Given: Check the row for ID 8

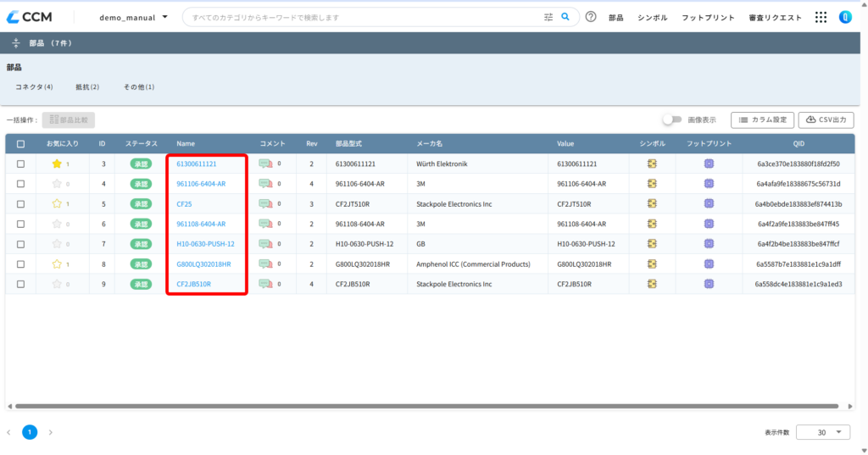Looking at the screenshot, I should pos(20,264).
